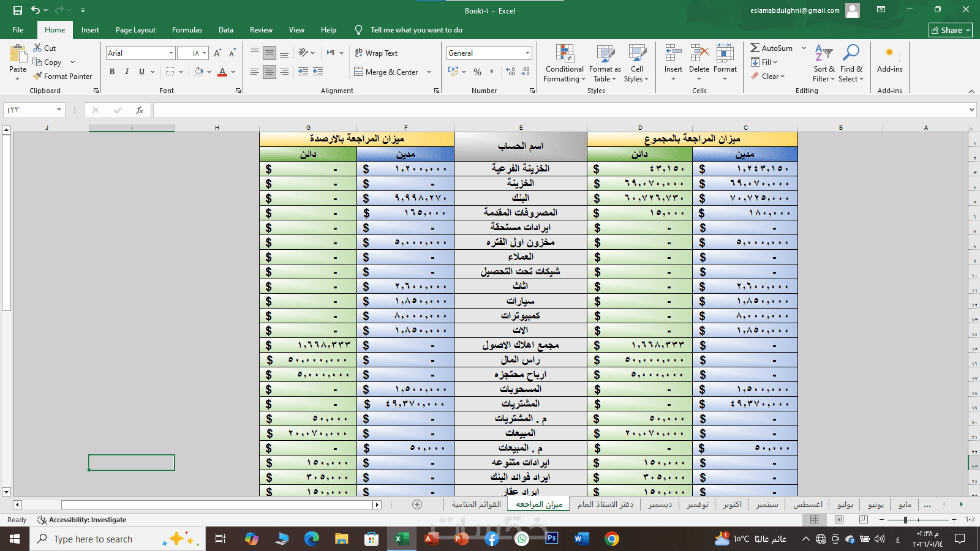Open the Borders dropdown arrow

[x=181, y=72]
